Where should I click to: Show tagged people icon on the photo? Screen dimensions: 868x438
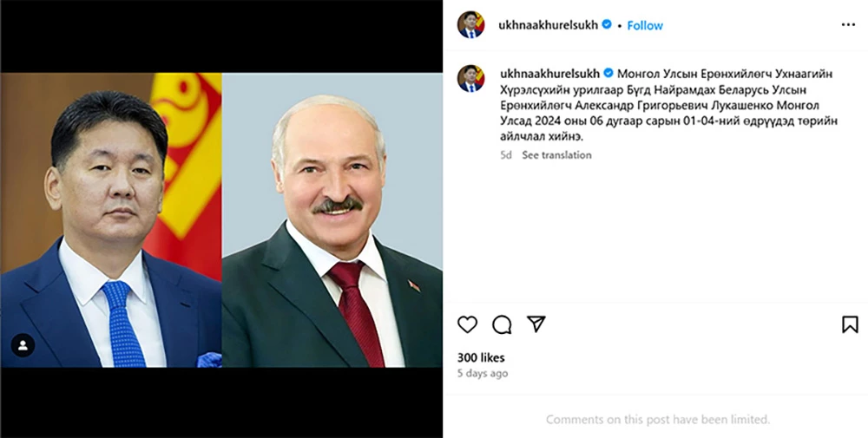pyautogui.click(x=23, y=345)
